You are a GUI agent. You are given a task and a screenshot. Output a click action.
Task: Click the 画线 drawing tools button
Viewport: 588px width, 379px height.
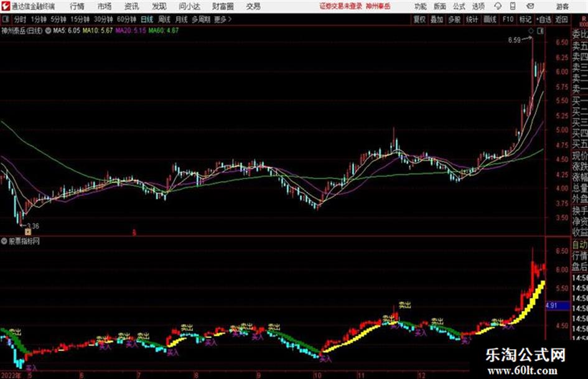(x=490, y=19)
